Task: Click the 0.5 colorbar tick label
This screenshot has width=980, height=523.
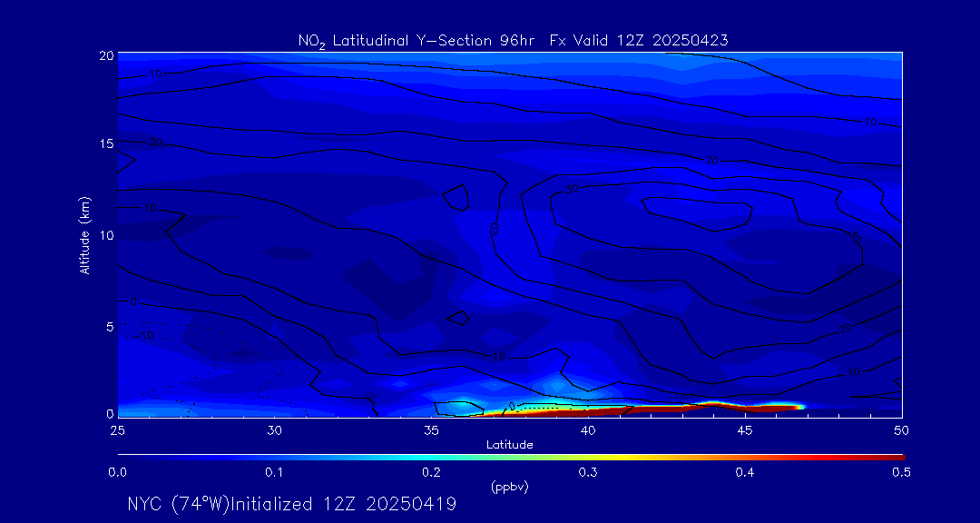Action: [902, 472]
